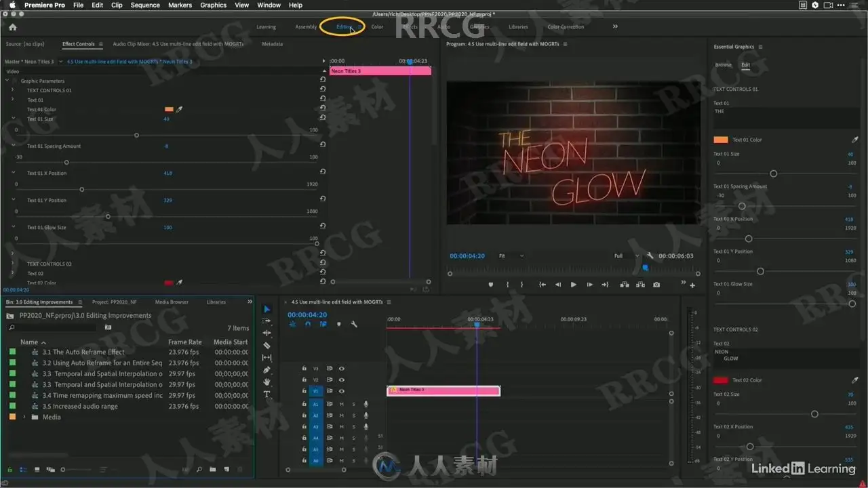Open Program monitor settings wrench
This screenshot has height=488, width=868.
(650, 256)
